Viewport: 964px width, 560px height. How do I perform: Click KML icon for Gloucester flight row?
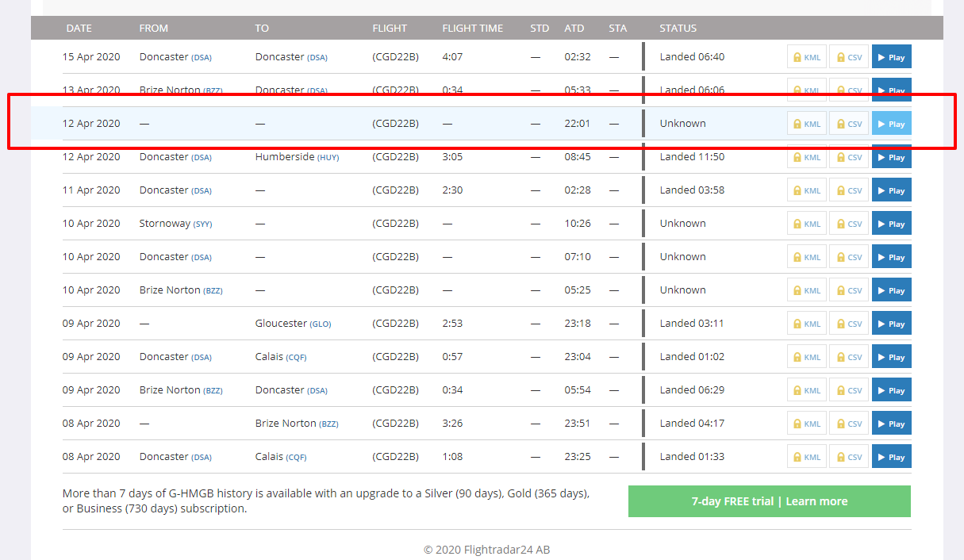coord(807,324)
